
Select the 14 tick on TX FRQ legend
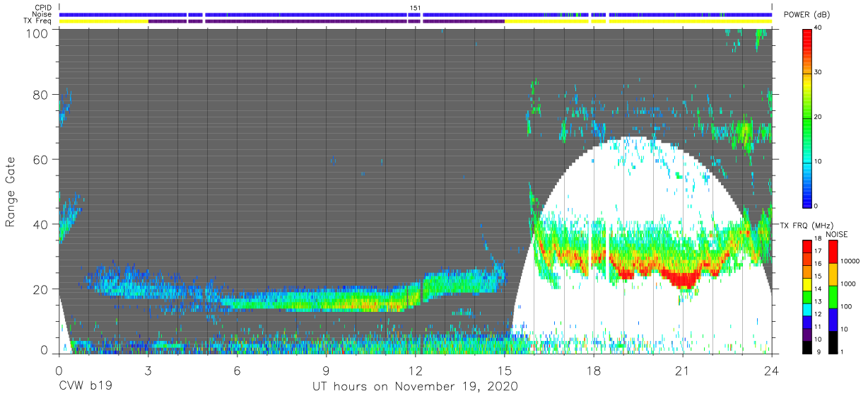coord(819,289)
